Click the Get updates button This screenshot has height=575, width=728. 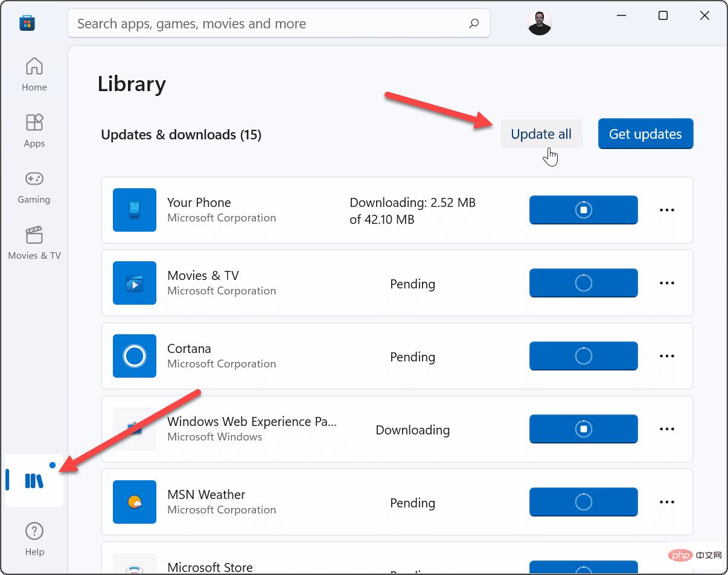coord(645,134)
